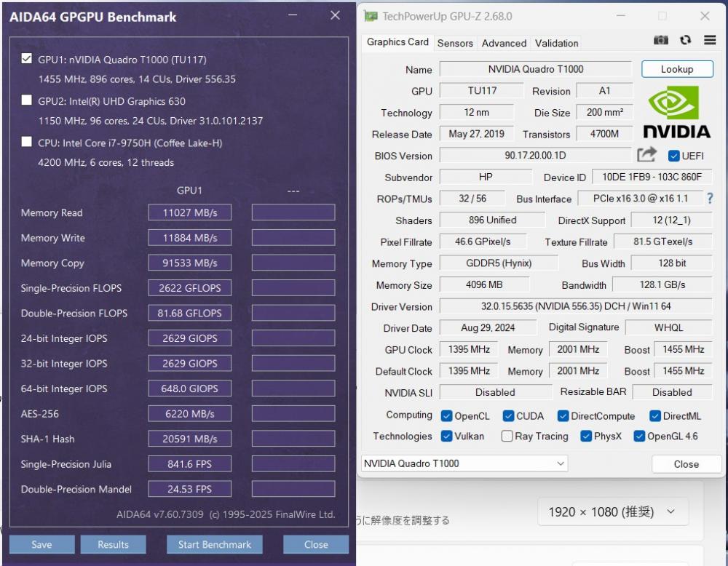
Task: Click the Lookup button
Action: pyautogui.click(x=676, y=69)
